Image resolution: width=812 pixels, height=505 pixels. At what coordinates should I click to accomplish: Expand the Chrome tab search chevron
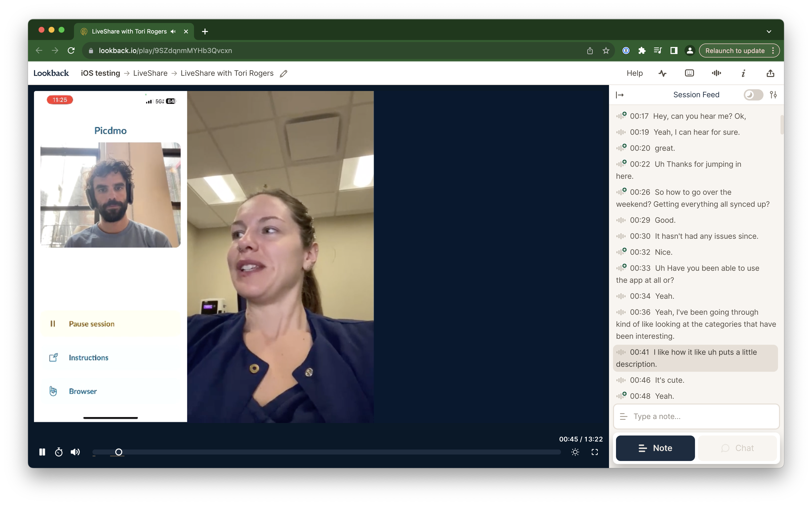pos(768,31)
